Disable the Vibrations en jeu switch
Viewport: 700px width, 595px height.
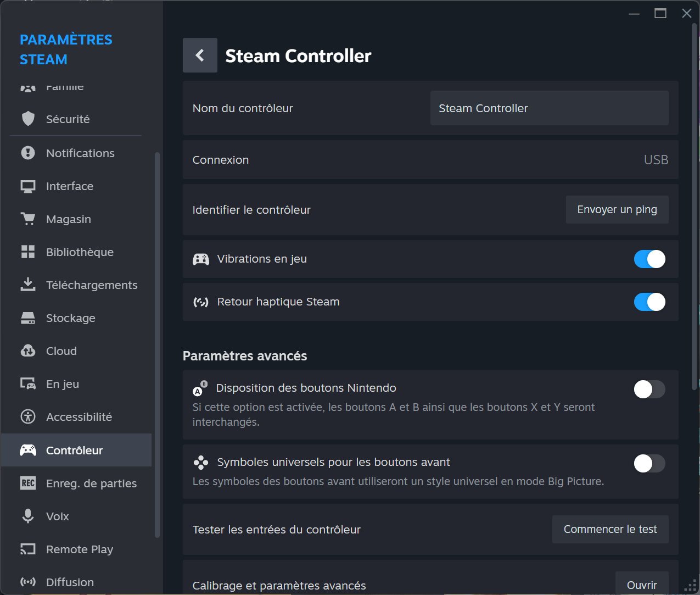click(649, 259)
